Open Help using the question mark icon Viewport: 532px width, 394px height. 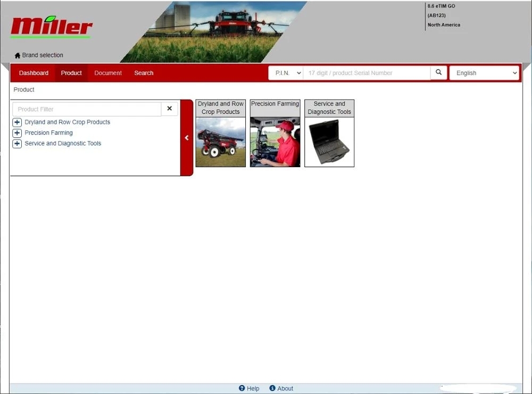(242, 388)
